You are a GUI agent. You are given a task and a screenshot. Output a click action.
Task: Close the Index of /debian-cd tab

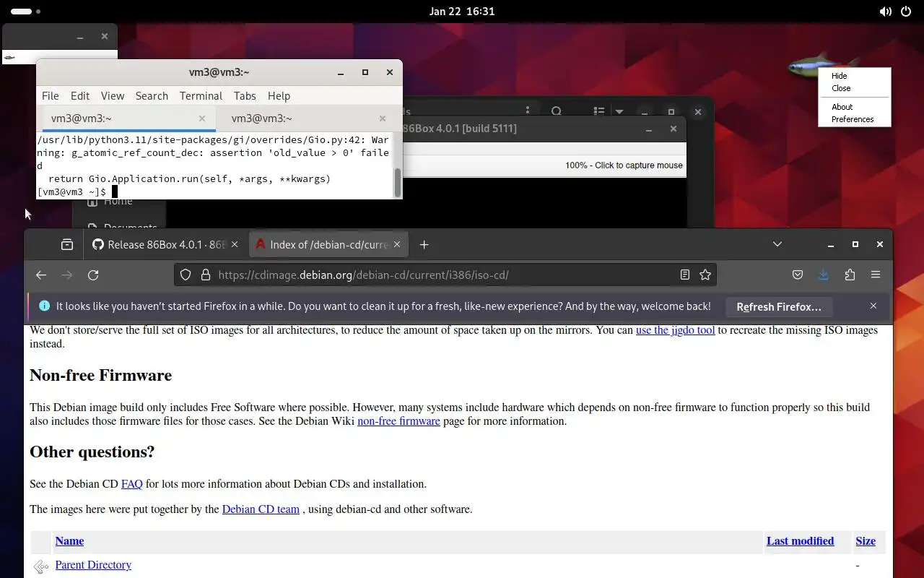(x=398, y=245)
